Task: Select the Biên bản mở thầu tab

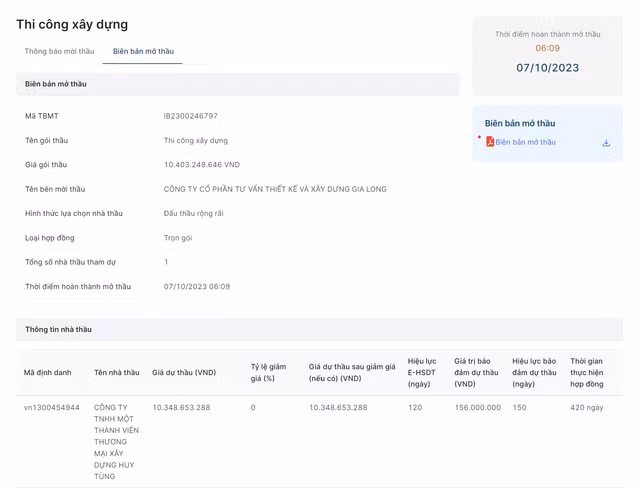Action: point(143,51)
